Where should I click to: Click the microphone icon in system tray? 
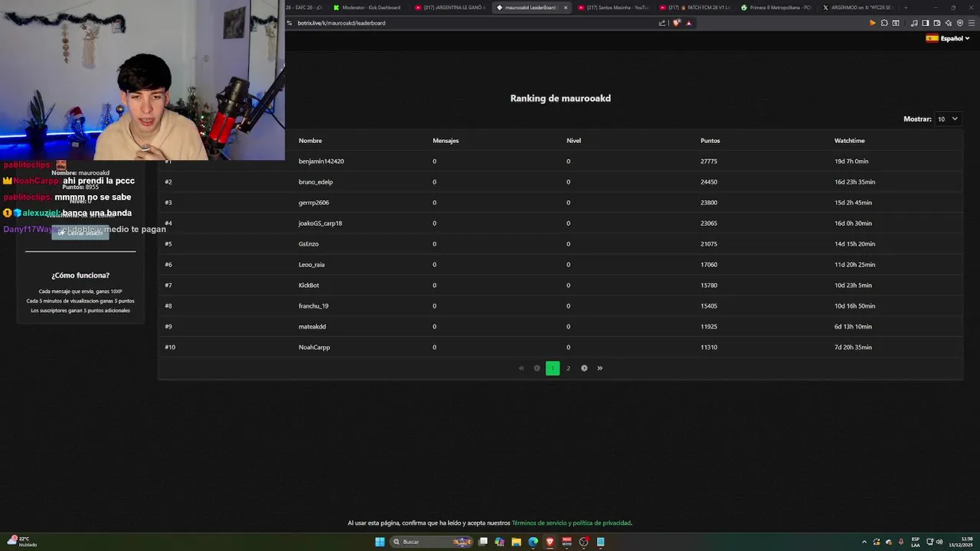[x=901, y=542]
